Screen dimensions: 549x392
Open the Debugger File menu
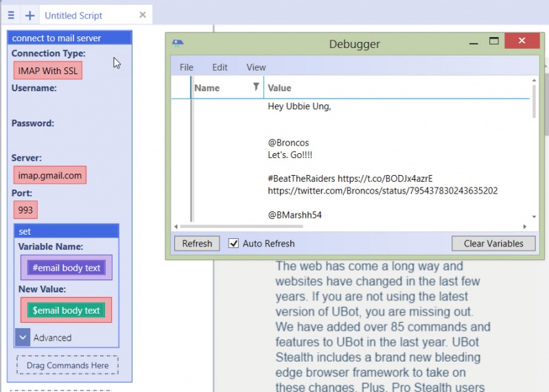pos(186,67)
